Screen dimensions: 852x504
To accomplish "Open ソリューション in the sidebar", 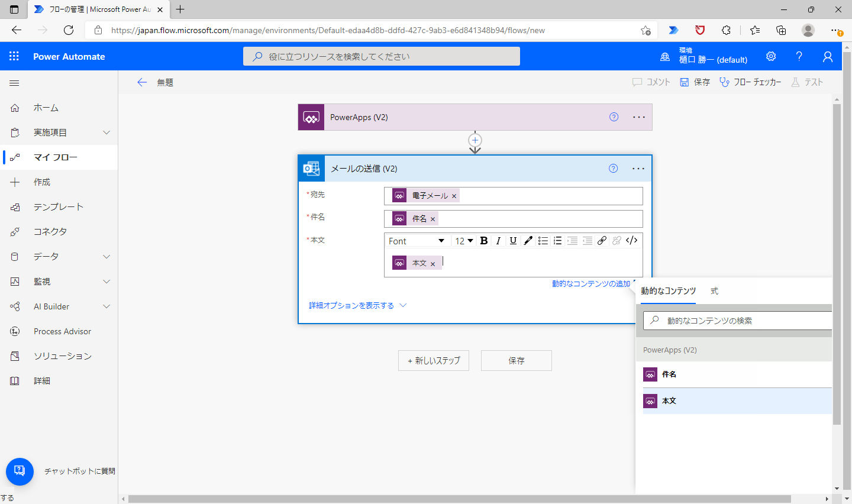I will pyautogui.click(x=59, y=356).
